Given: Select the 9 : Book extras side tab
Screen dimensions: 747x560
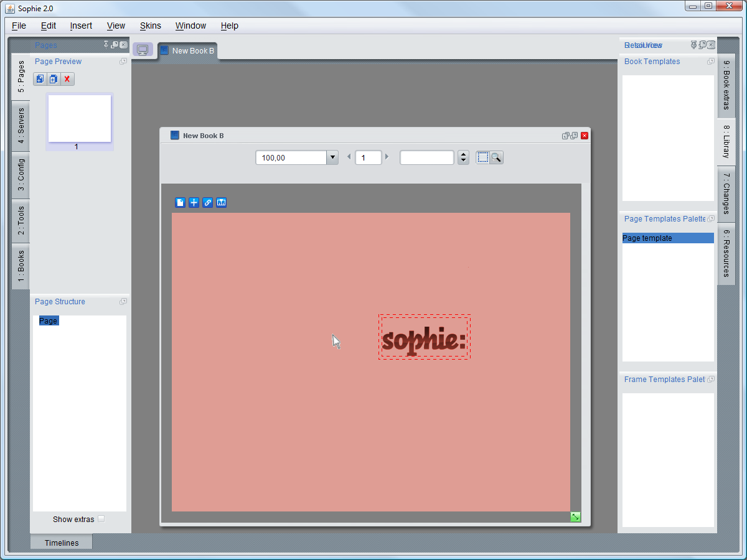Looking at the screenshot, I should tap(726, 86).
